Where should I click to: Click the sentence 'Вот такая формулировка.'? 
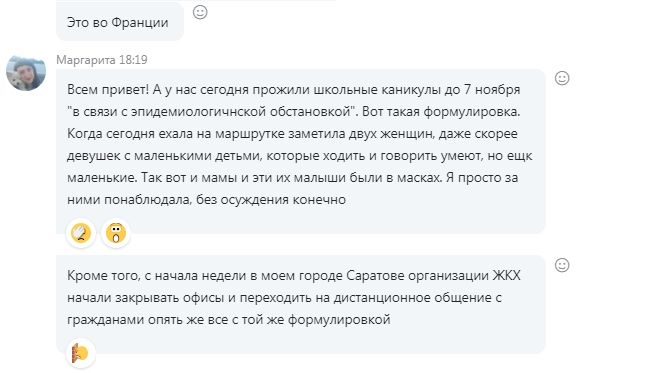pos(441,112)
